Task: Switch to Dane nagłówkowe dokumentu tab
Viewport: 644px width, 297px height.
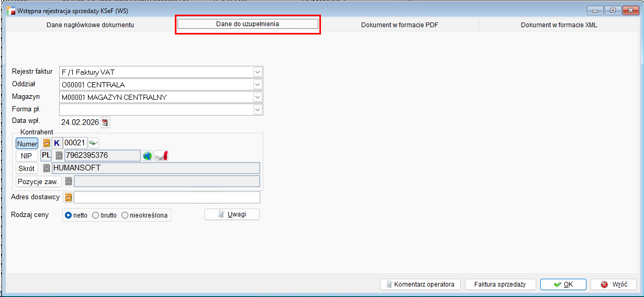Action: point(90,25)
